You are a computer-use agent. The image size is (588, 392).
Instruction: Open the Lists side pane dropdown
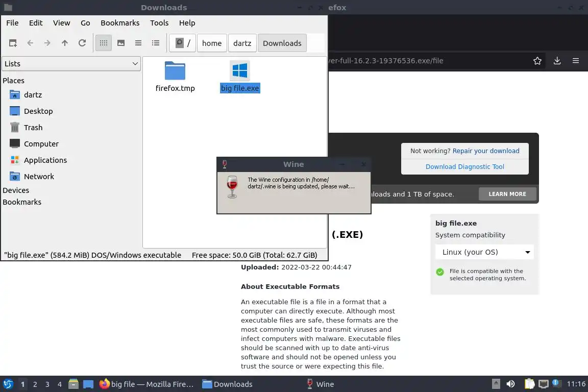71,64
